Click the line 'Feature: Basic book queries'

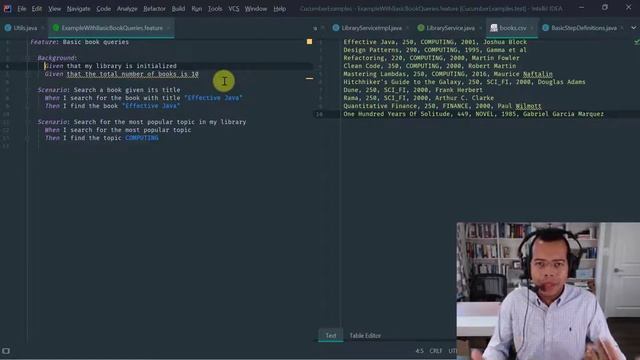point(80,42)
